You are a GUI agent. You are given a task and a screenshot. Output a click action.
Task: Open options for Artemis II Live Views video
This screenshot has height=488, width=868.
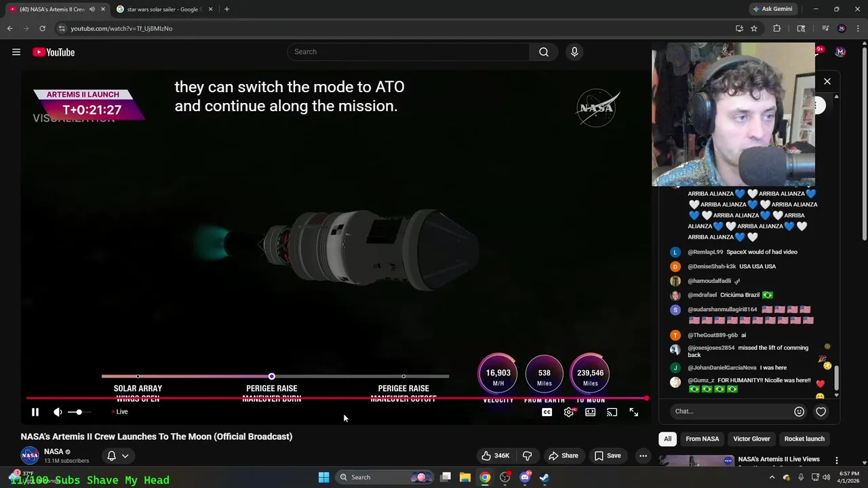click(836, 461)
